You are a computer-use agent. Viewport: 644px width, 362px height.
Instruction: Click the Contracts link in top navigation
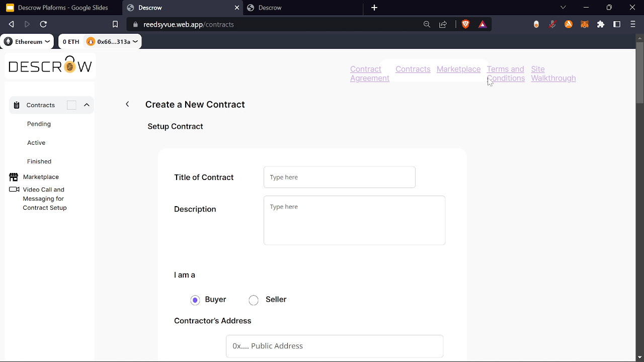tap(413, 69)
